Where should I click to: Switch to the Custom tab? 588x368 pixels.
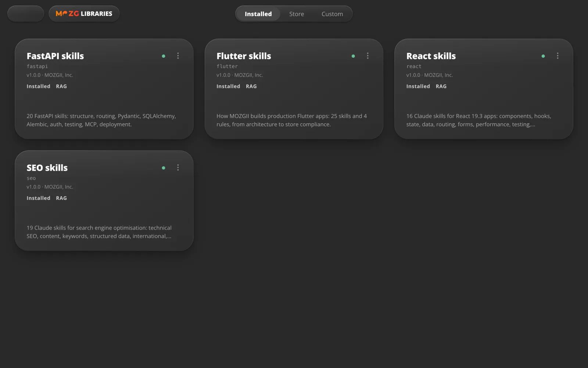(x=332, y=14)
